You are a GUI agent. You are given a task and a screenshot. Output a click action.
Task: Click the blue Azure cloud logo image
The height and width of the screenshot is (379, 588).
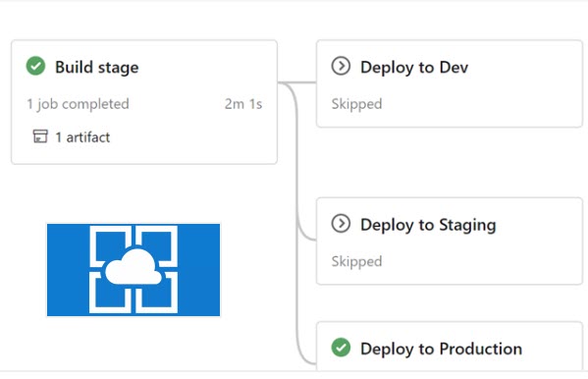(134, 270)
